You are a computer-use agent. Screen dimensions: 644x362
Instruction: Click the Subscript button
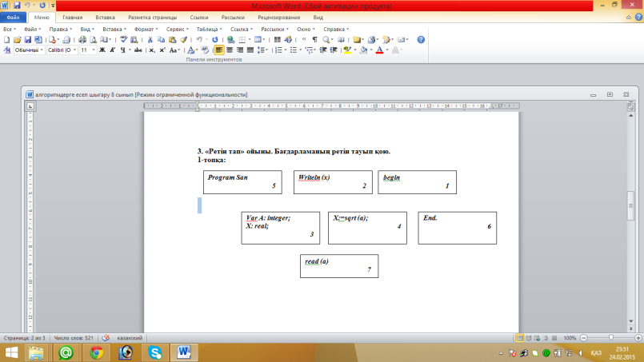(x=151, y=50)
